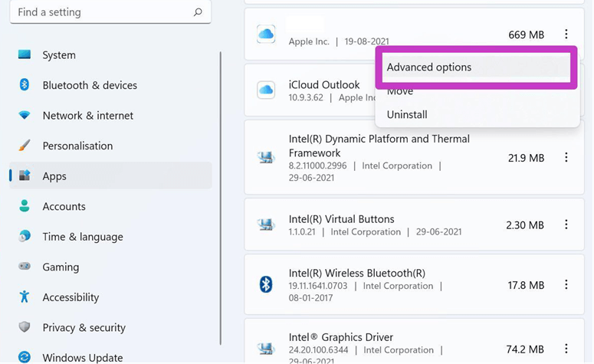
Task: Click the Accessibility figure icon
Action: pos(25,297)
